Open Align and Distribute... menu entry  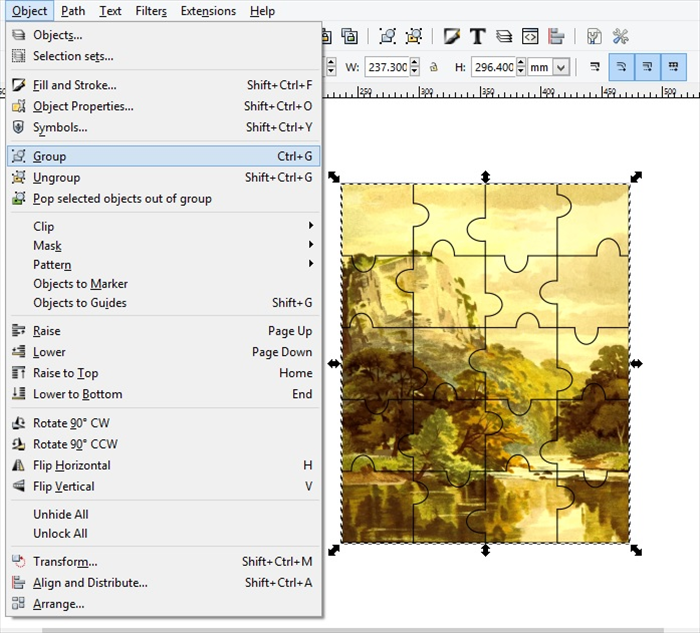coord(163,583)
